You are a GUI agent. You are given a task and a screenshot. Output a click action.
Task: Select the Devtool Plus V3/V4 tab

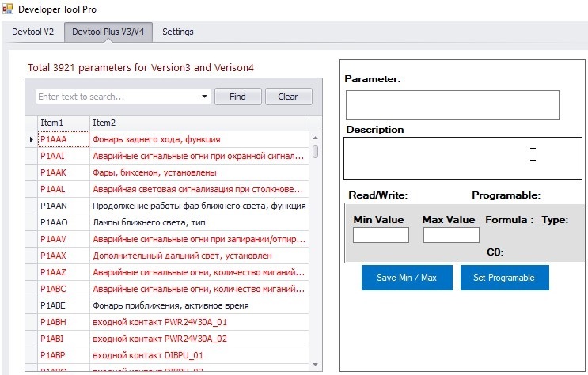click(108, 32)
